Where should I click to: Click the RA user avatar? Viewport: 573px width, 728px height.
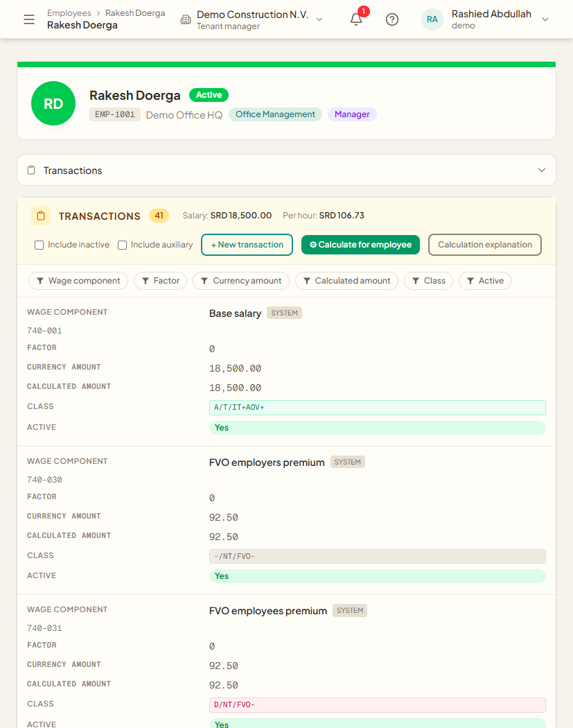coord(432,19)
